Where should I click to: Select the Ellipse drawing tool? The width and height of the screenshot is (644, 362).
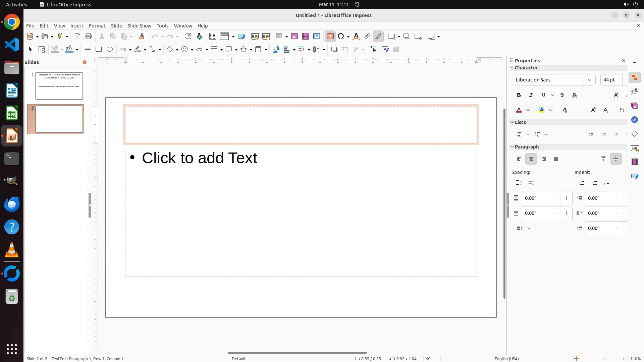tap(110, 50)
